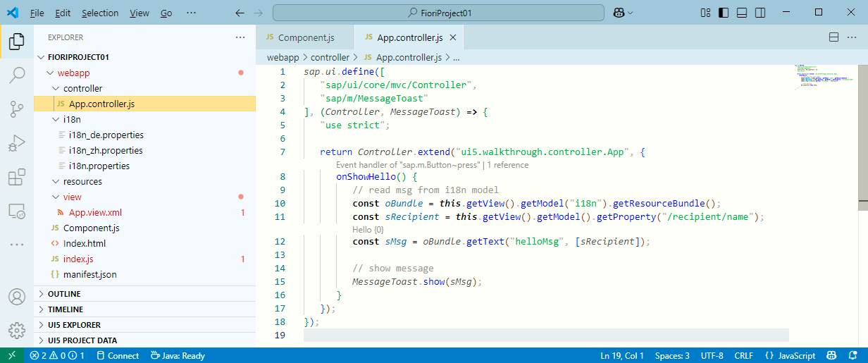Change the UTF-8 encoding
Viewport: 868px width, 363px height.
712,356
